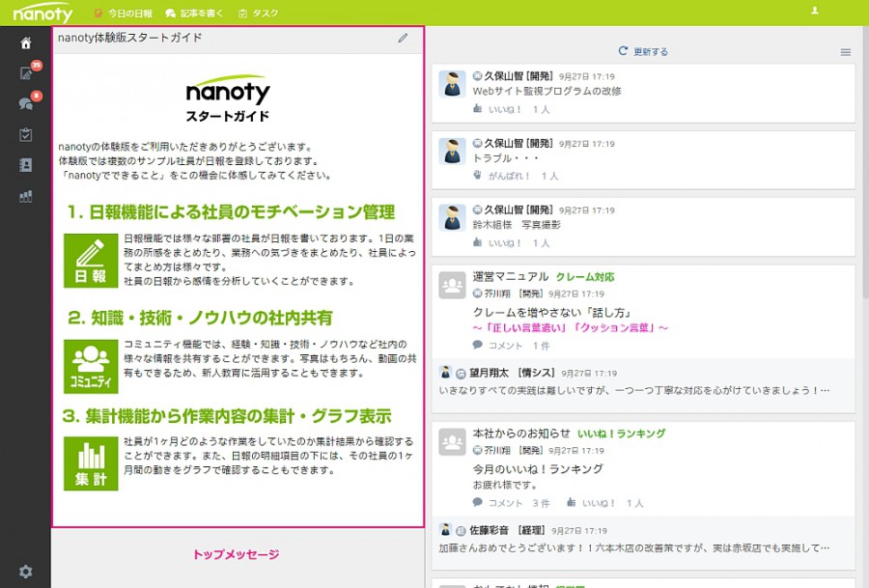Open the 本社からのお知らせ group icon

point(452,442)
